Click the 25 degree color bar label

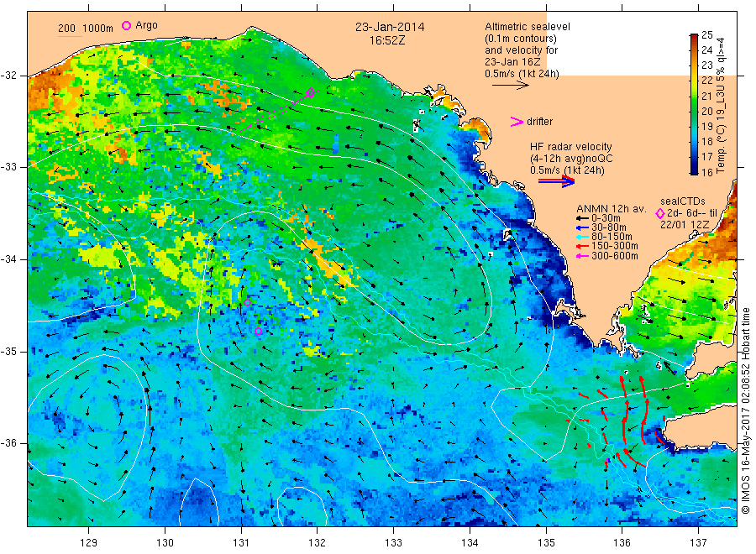tap(706, 34)
